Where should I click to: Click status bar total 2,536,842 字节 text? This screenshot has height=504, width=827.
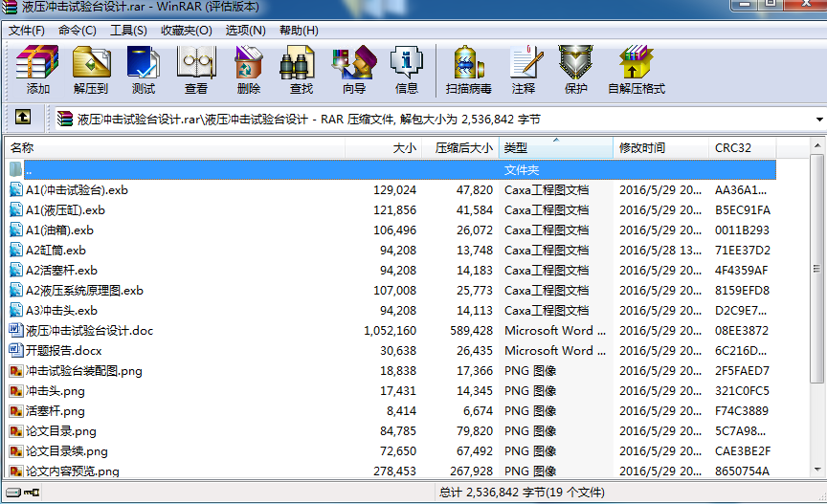click(522, 493)
